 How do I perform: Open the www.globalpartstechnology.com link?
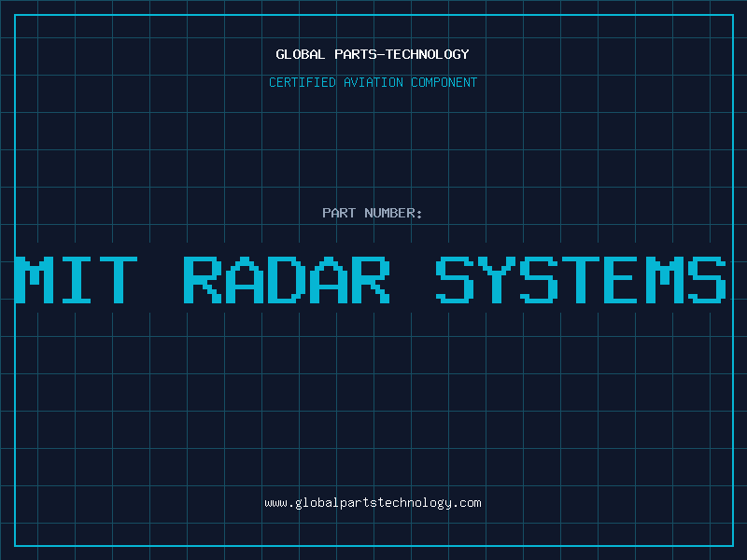coord(373,503)
